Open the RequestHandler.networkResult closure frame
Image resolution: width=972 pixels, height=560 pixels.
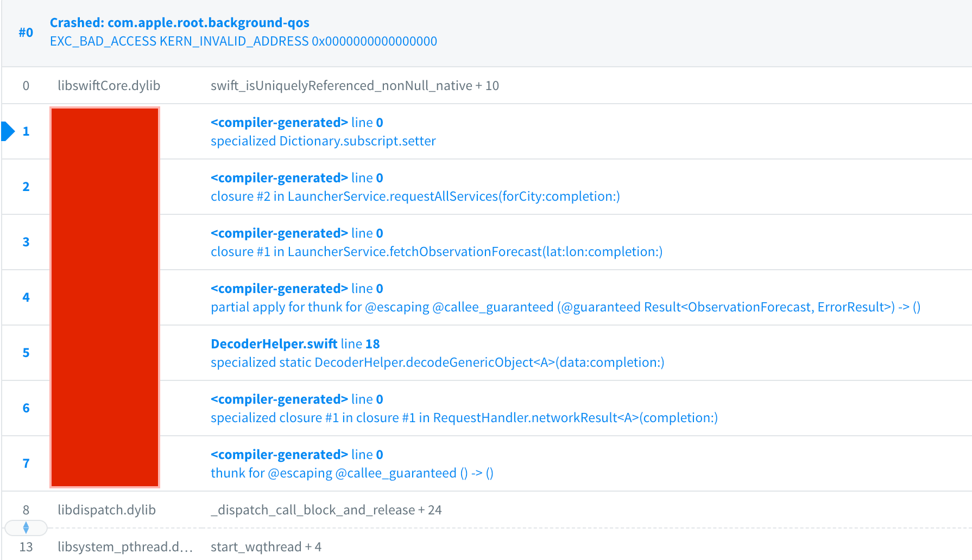464,418
